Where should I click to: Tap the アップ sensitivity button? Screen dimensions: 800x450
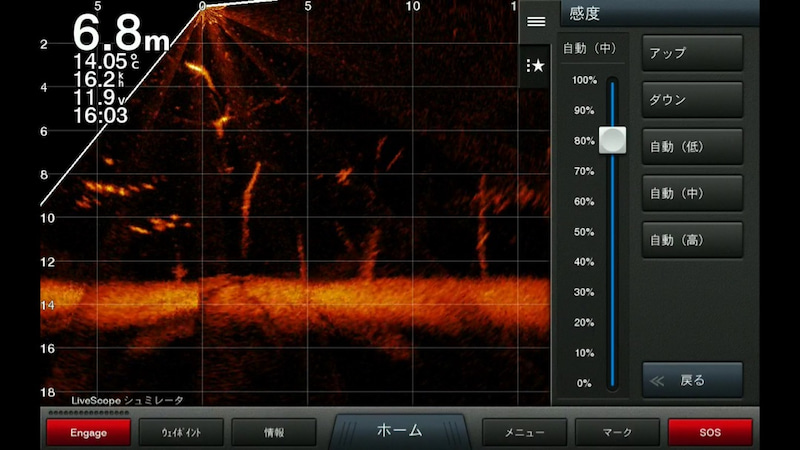[692, 53]
